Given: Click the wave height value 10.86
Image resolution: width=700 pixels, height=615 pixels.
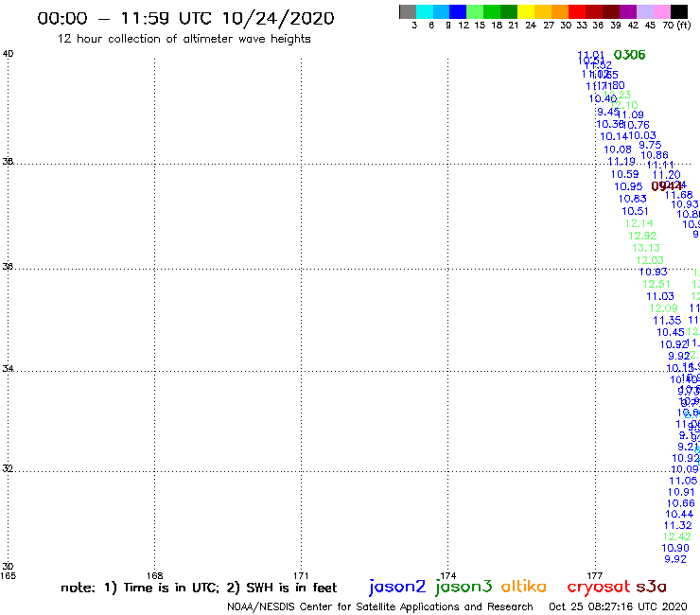Looking at the screenshot, I should [x=655, y=155].
